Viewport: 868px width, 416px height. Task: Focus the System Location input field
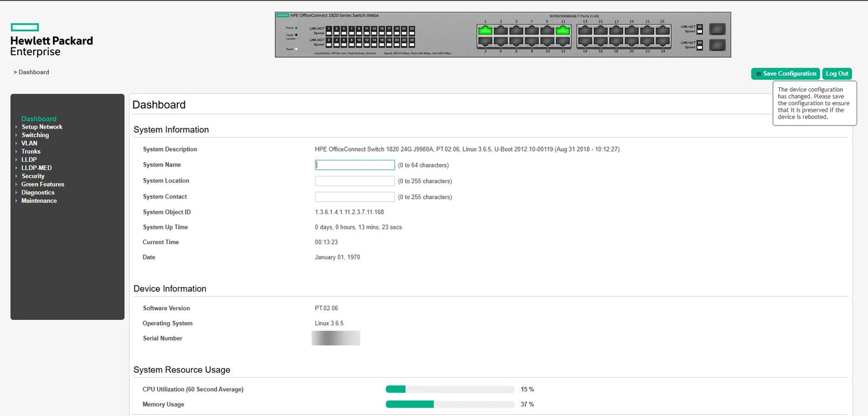click(x=355, y=181)
